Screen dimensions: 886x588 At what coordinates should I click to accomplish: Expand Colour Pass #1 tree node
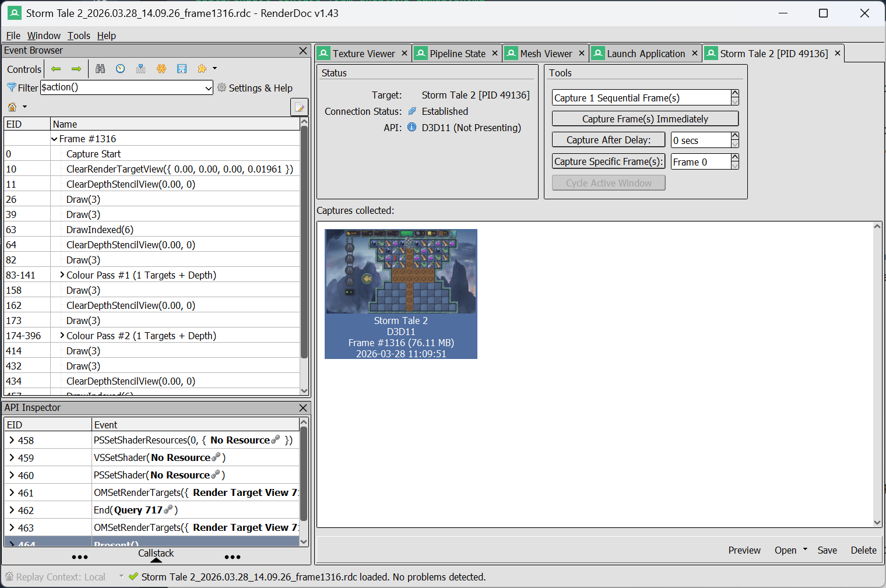tap(62, 275)
